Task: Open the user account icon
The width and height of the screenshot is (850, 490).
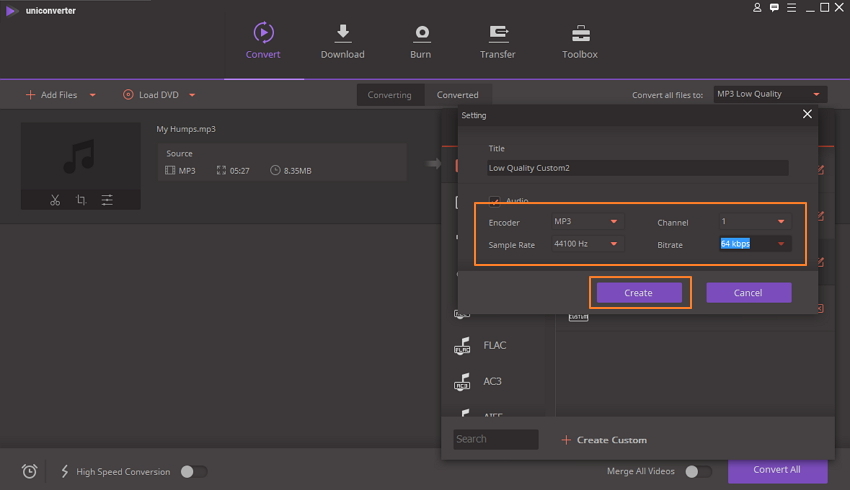Action: [x=757, y=8]
